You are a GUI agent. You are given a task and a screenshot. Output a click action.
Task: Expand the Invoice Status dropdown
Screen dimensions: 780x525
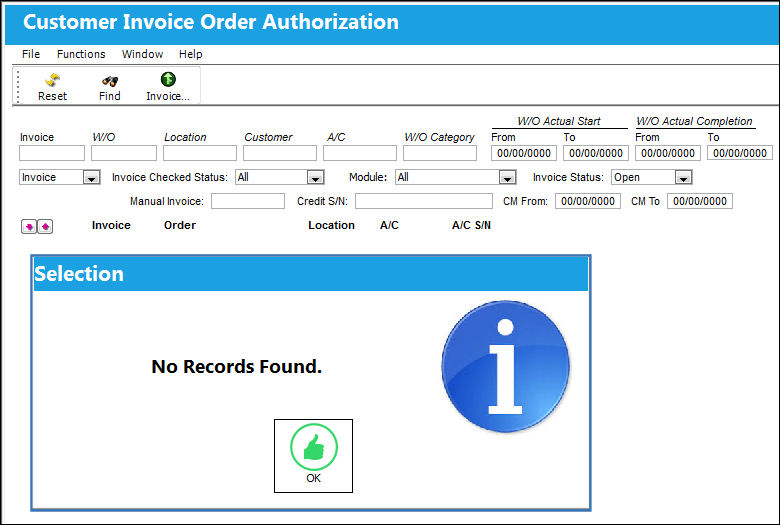tap(683, 178)
